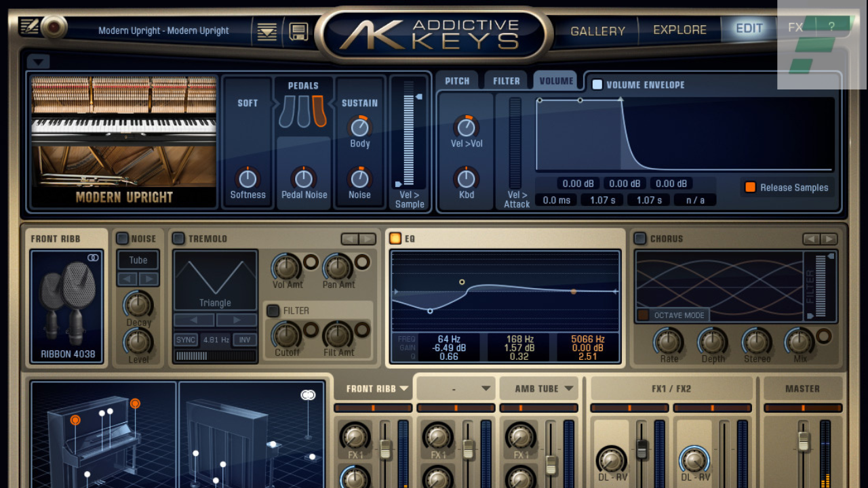Click the Master channel header
Viewport: 868px width, 488px height.
click(x=802, y=388)
